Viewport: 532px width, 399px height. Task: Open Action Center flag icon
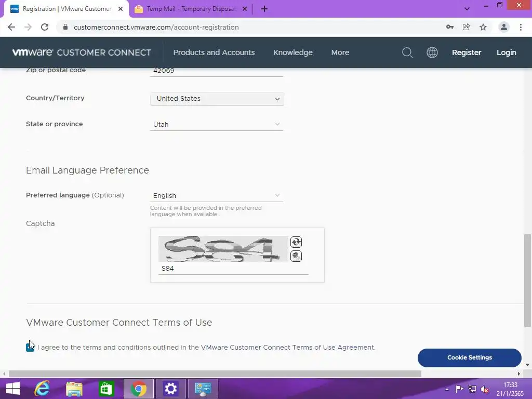[459, 389]
